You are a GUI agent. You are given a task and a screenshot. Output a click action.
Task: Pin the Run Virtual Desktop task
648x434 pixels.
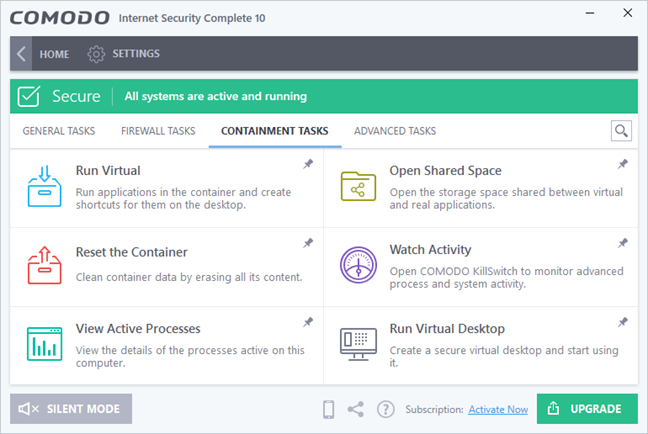(622, 322)
